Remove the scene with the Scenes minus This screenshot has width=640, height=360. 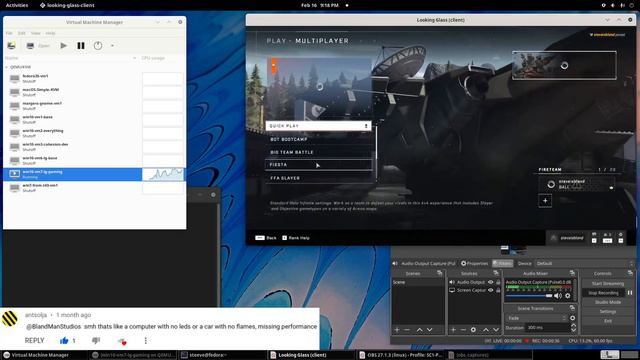[x=407, y=329]
